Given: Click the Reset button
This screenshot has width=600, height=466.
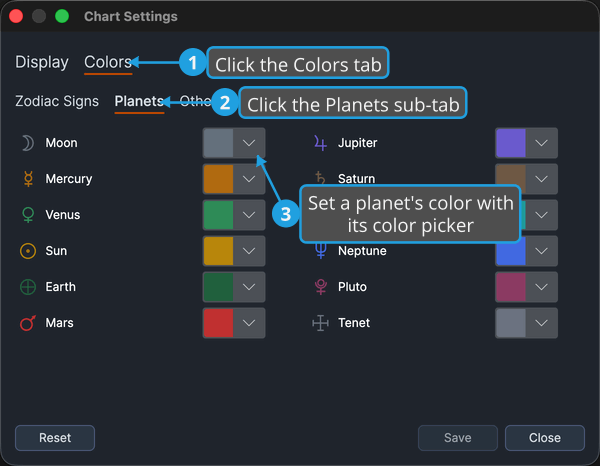Looking at the screenshot, I should pyautogui.click(x=55, y=438).
